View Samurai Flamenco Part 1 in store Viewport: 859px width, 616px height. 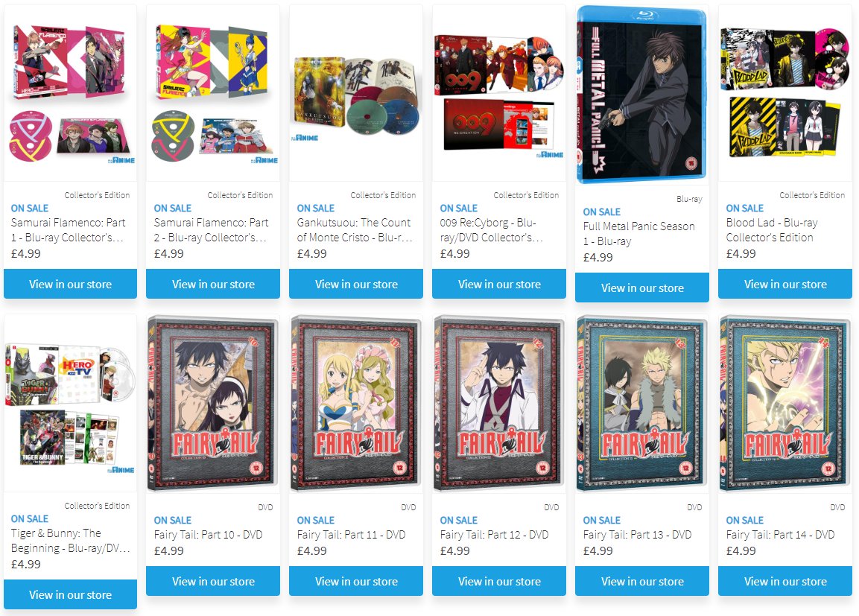(x=70, y=285)
